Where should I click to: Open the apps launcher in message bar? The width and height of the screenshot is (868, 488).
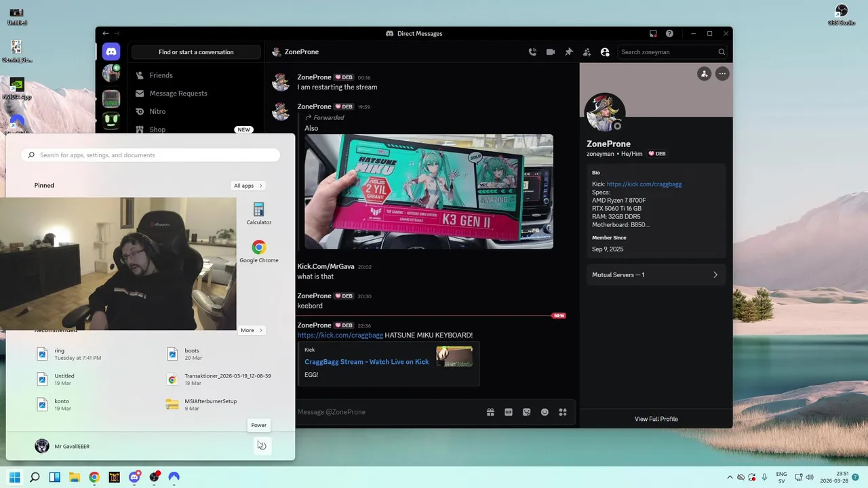(x=562, y=412)
